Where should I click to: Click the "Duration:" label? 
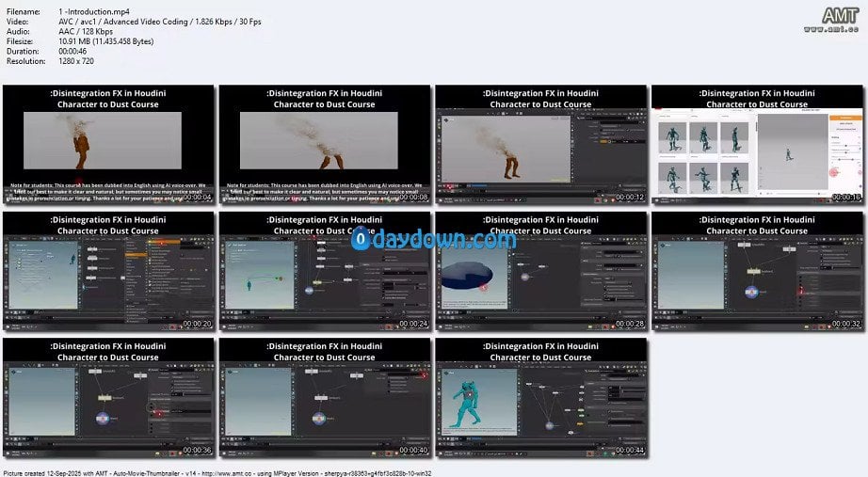coord(23,52)
